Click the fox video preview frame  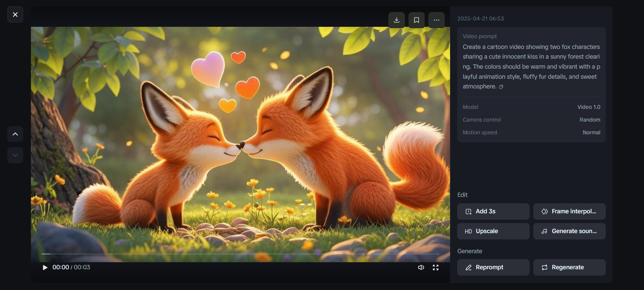tap(240, 144)
